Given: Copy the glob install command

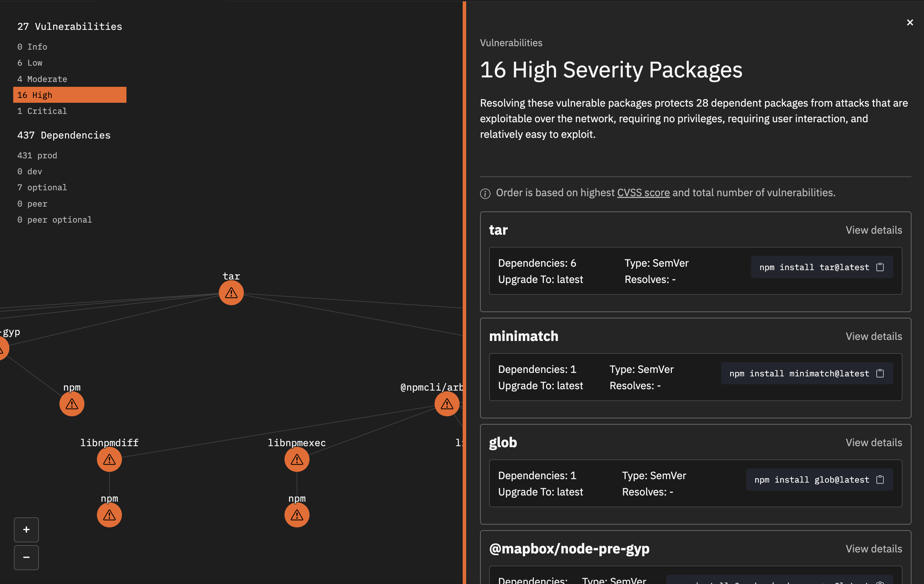Looking at the screenshot, I should [880, 480].
